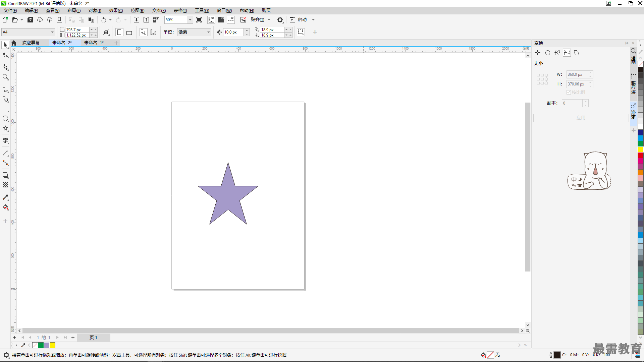Toggle show grid

click(x=221, y=20)
